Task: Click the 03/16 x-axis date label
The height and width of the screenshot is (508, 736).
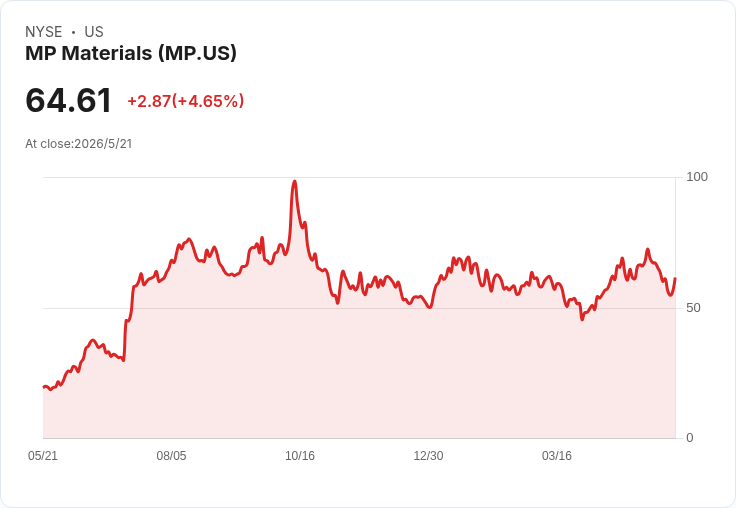Action: [557, 455]
